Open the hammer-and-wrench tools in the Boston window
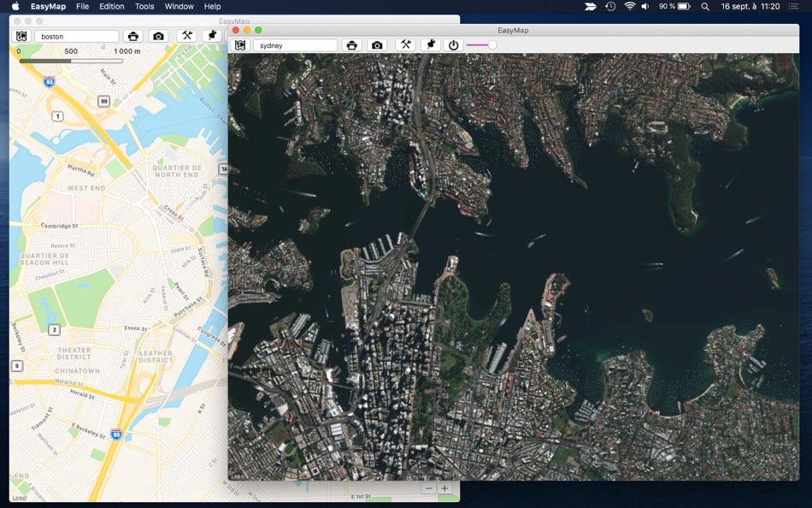Image resolution: width=812 pixels, height=508 pixels. pyautogui.click(x=187, y=36)
